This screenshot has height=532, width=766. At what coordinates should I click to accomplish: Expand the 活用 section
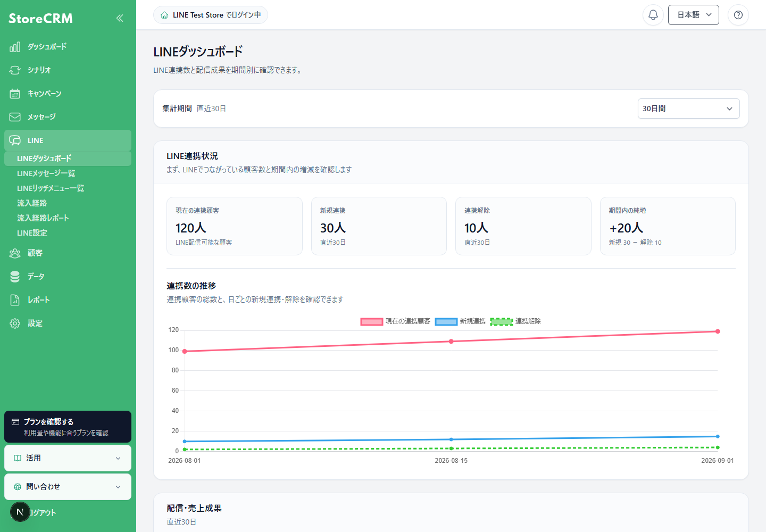coord(68,458)
